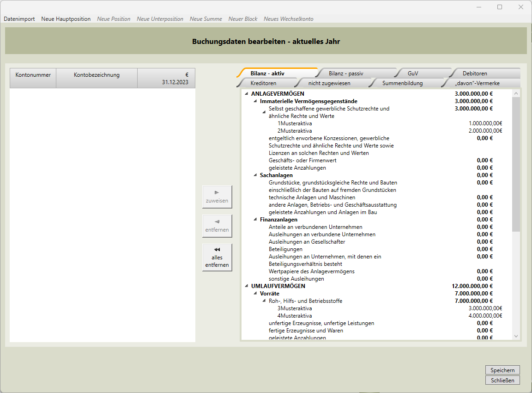This screenshot has width=532, height=393.
Task: Open the GuV tab
Action: point(413,73)
